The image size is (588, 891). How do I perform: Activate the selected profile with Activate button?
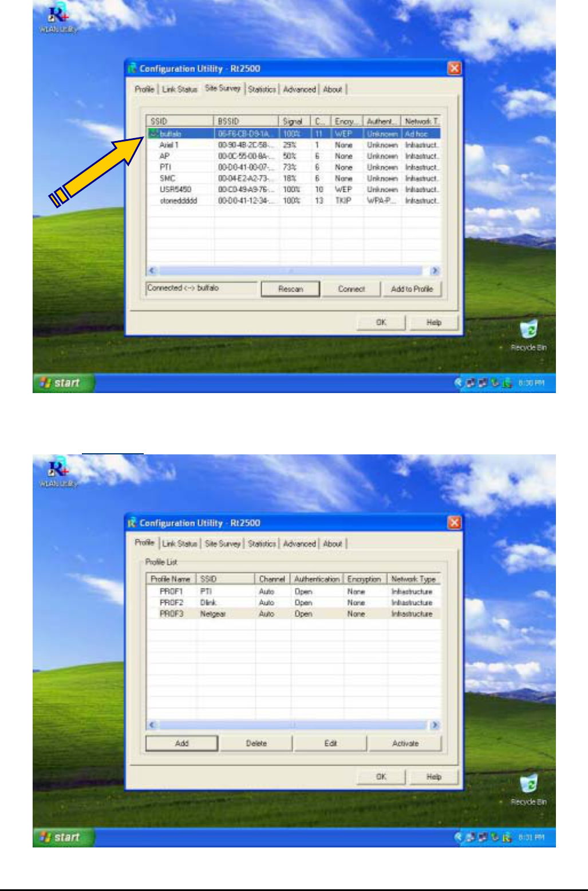click(405, 743)
